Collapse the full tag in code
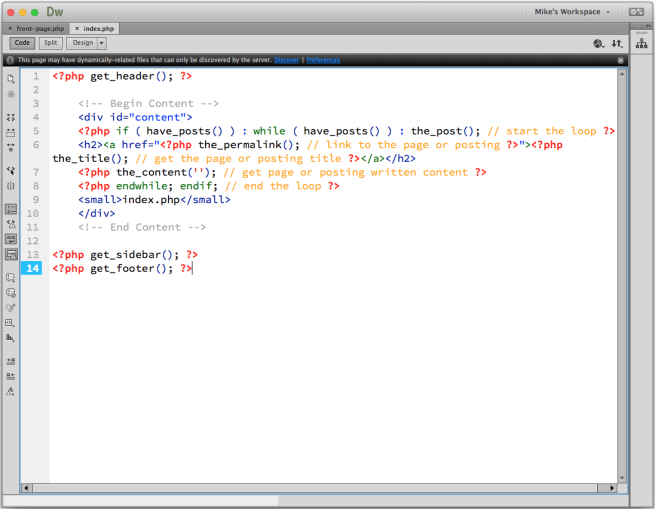The image size is (655, 509). (11, 117)
